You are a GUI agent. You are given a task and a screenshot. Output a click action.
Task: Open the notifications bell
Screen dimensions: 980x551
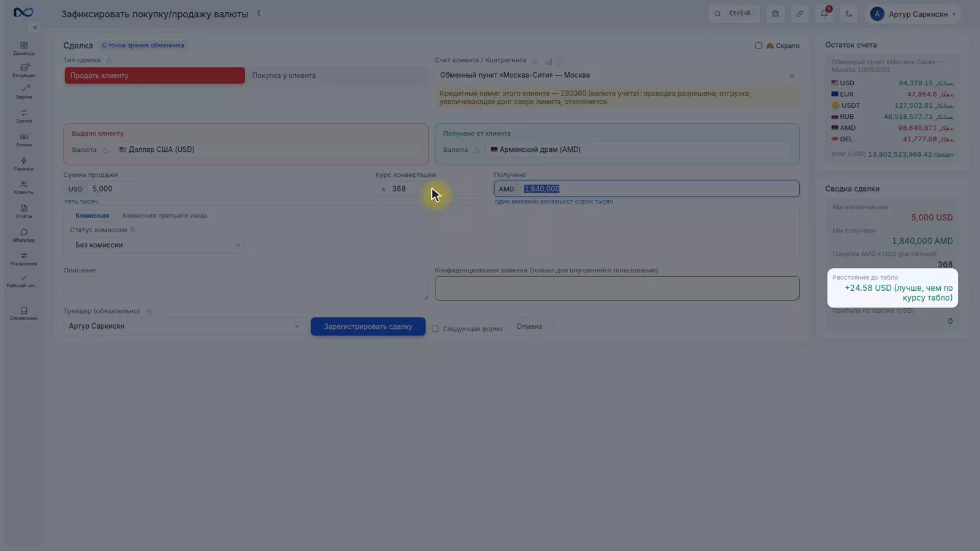824,13
